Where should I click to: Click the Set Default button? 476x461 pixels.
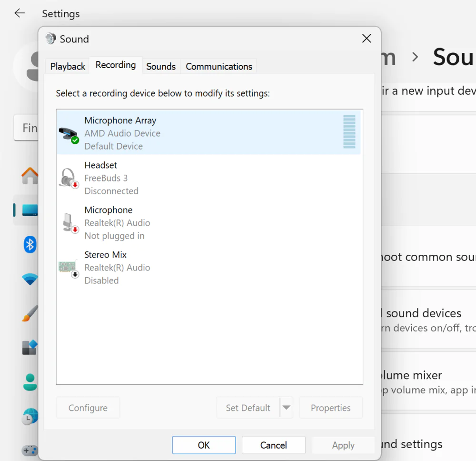248,408
